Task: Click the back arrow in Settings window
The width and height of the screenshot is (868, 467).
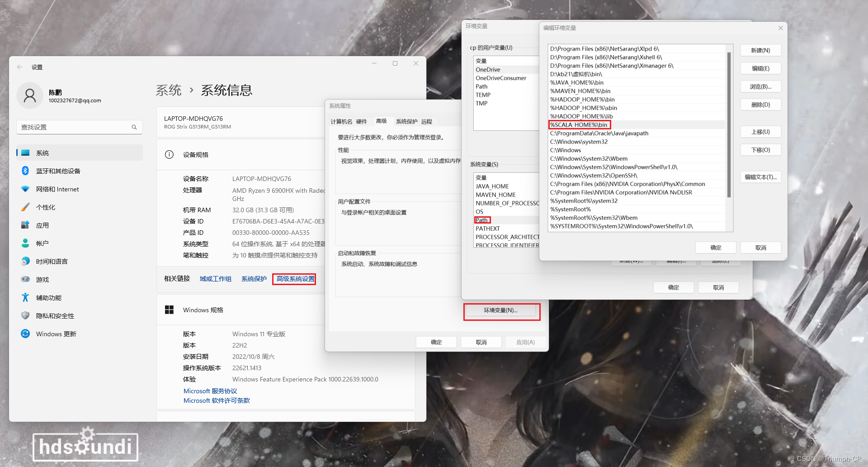Action: point(20,67)
